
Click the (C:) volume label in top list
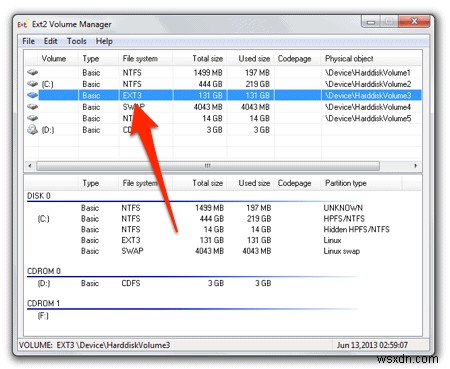point(47,84)
